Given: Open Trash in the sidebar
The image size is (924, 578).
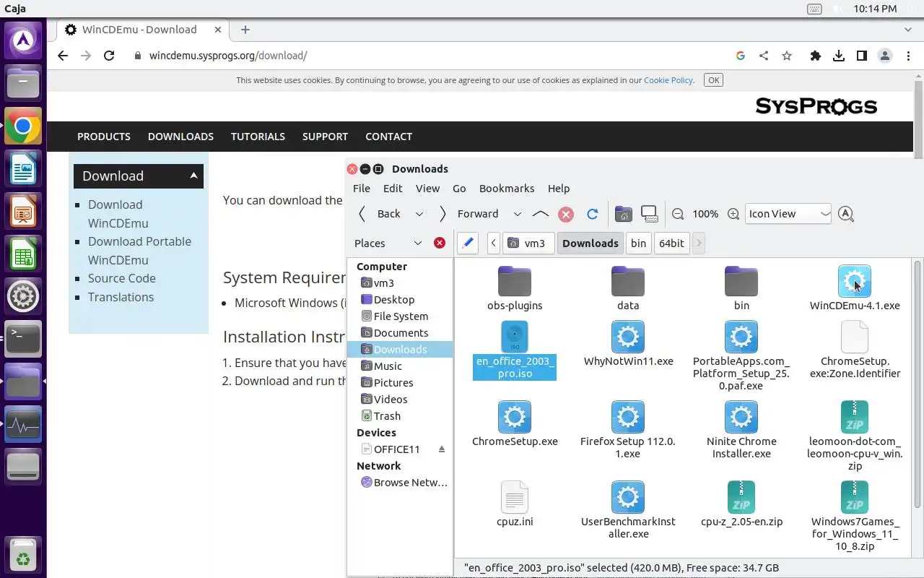Looking at the screenshot, I should (399, 415).
